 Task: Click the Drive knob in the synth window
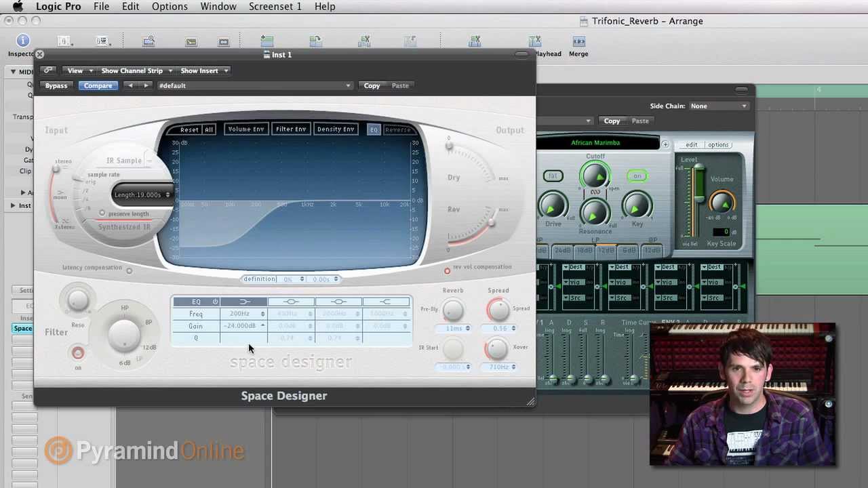553,206
